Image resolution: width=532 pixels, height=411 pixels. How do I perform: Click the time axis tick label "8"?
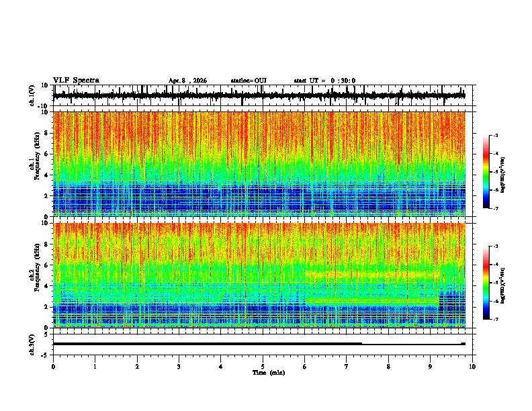tap(388, 367)
